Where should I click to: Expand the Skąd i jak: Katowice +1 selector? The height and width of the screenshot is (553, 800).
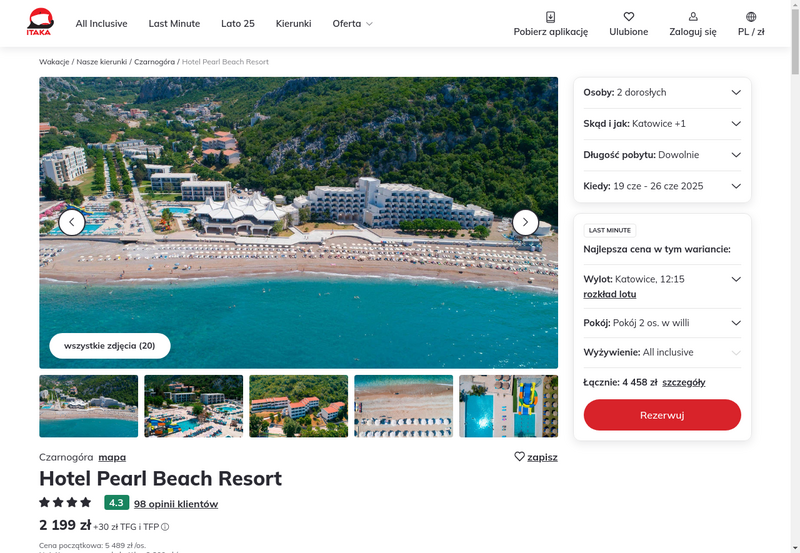click(x=662, y=123)
